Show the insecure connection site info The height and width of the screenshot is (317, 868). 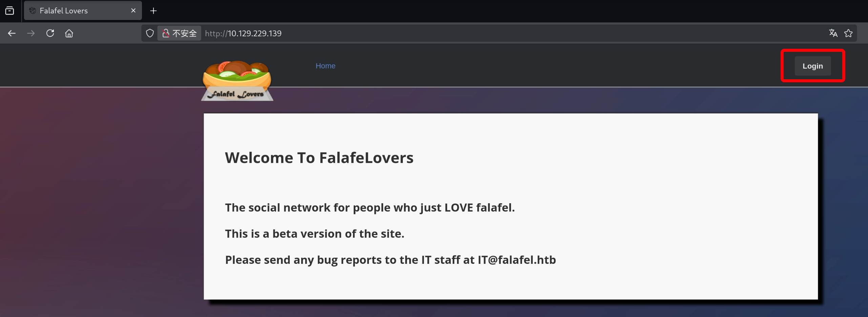tap(179, 33)
